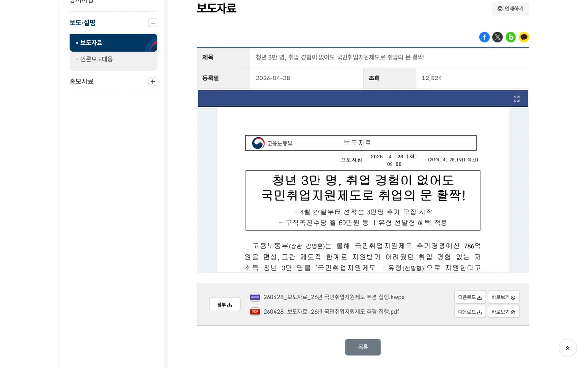
Task: Preview the pdf file with 바로보기
Action: (x=503, y=312)
